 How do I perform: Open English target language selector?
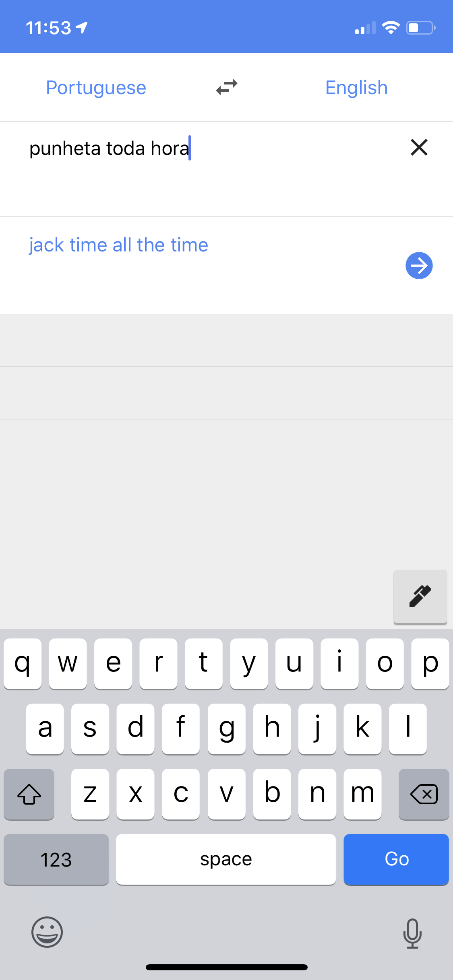[356, 87]
